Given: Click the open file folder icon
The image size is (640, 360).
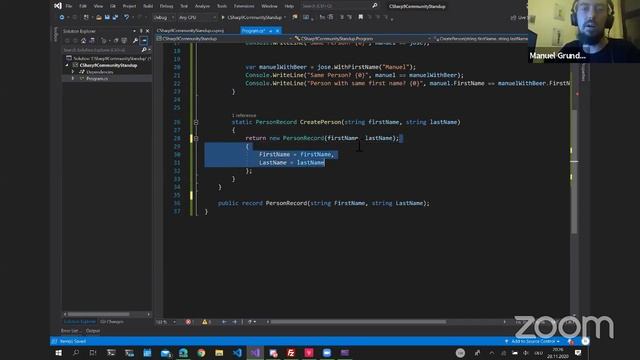Looking at the screenshot, I should (98, 18).
